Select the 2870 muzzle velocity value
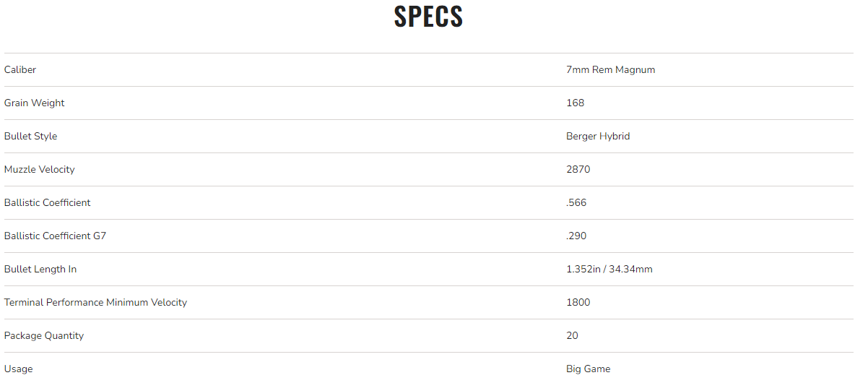This screenshot has height=383, width=868. coord(578,170)
